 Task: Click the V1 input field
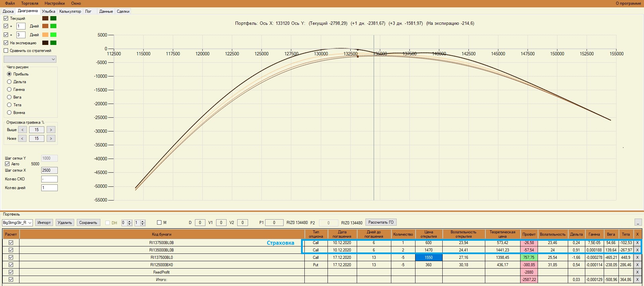[x=221, y=223]
